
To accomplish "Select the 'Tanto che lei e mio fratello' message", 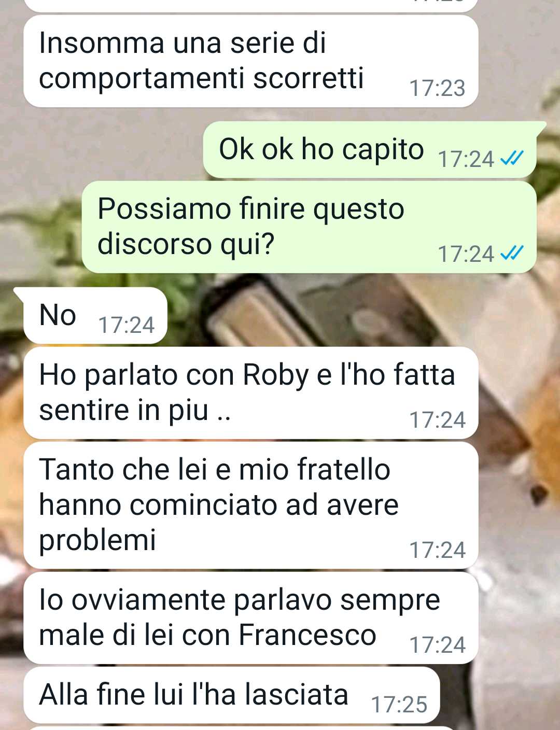I will (x=250, y=506).
